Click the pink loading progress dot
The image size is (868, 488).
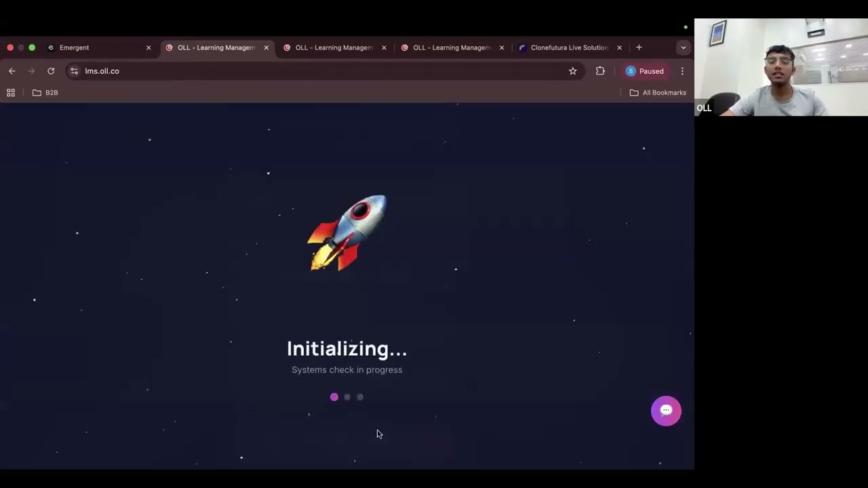[334, 397]
